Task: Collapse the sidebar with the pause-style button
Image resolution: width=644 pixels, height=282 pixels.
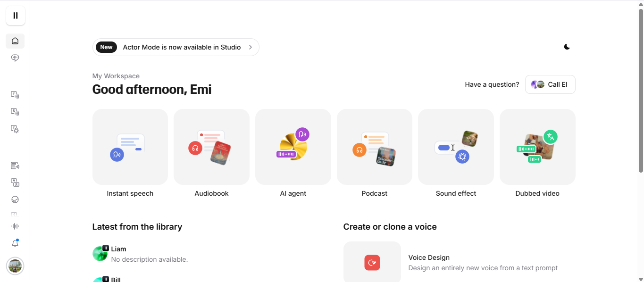Action: point(15,16)
